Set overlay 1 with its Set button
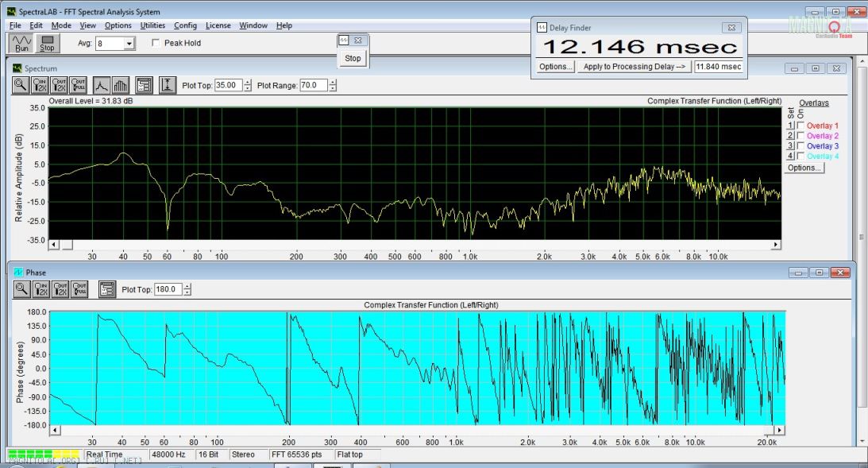This screenshot has width=868, height=468. tap(790, 126)
